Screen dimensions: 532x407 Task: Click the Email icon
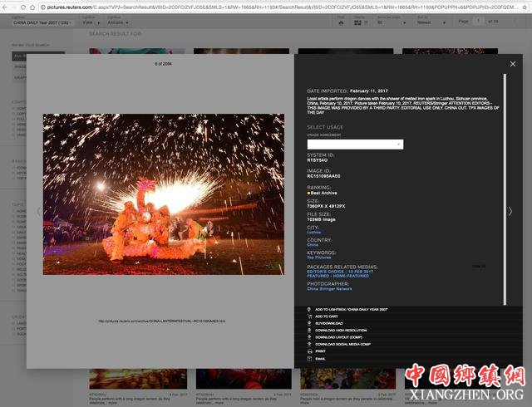point(308,359)
